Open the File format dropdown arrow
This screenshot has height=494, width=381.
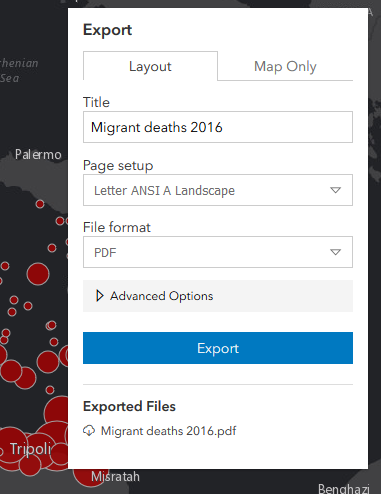[335, 252]
